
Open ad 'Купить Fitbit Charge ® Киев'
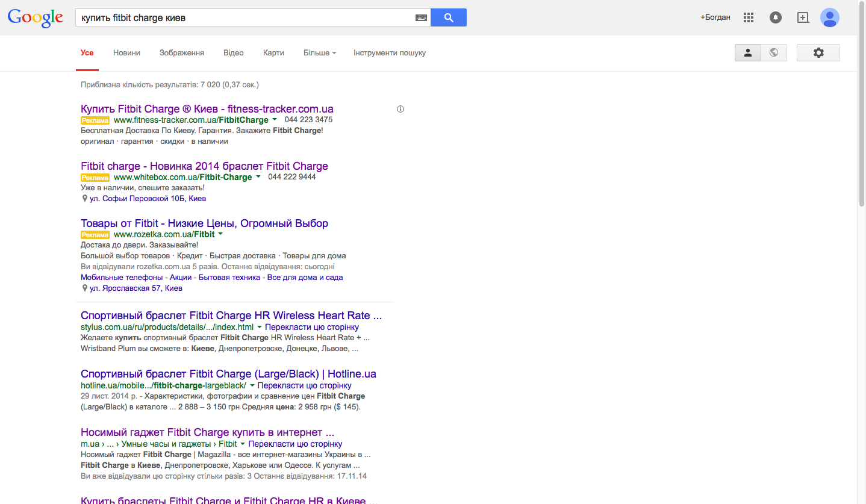207,109
